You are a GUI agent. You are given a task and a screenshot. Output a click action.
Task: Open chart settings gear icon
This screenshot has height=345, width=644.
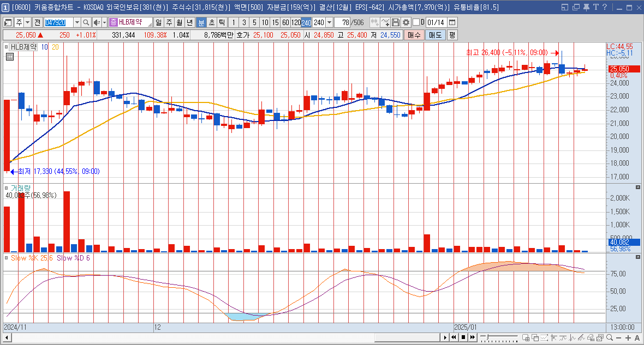point(406,22)
